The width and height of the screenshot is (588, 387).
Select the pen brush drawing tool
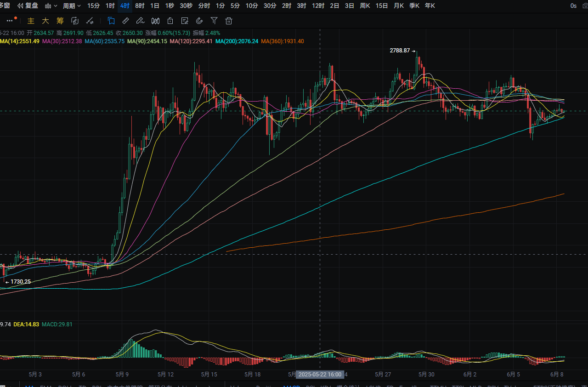click(141, 21)
